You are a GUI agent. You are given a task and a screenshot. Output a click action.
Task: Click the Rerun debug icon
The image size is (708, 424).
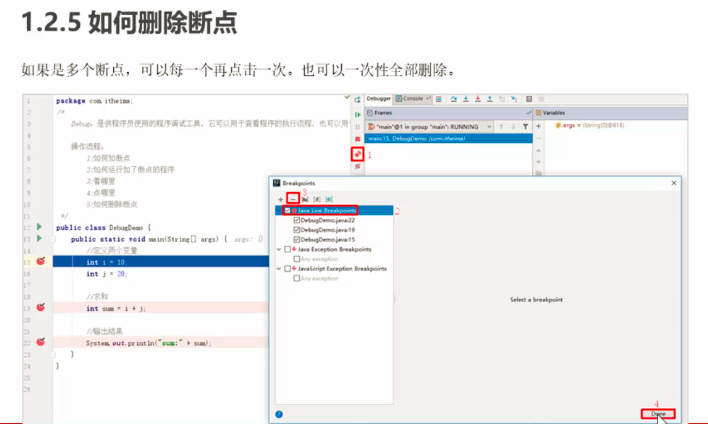coord(357,99)
